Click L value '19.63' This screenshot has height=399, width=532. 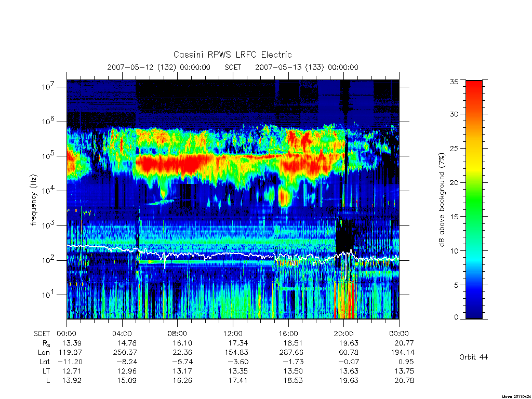349,380
